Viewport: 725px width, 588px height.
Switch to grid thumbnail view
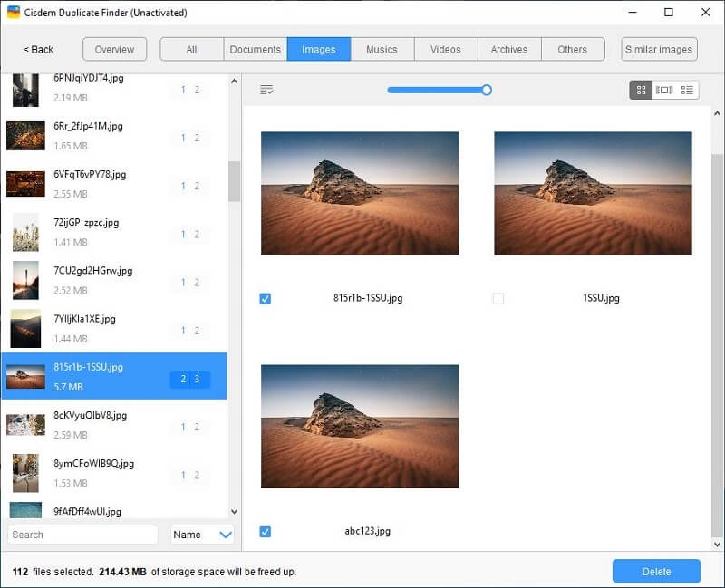point(641,90)
